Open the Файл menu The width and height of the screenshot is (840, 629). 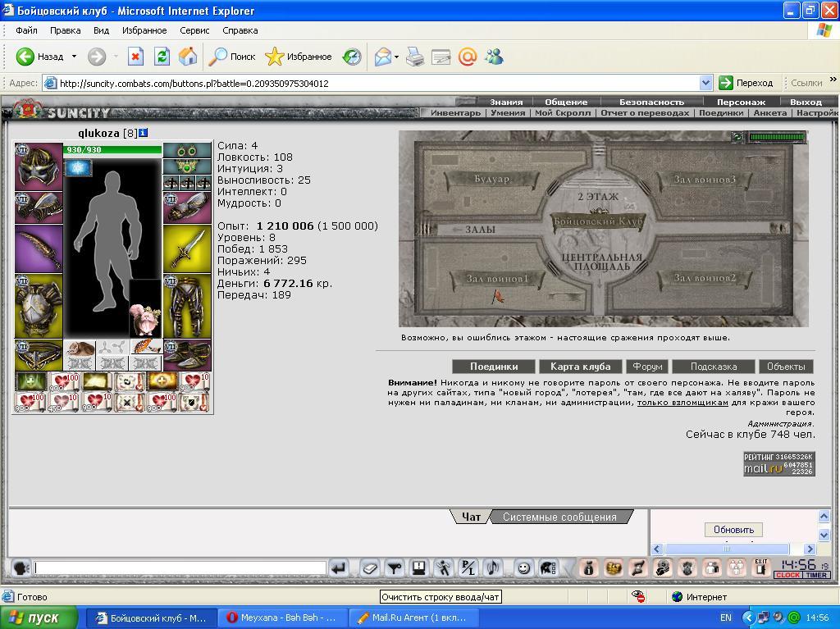(26, 30)
